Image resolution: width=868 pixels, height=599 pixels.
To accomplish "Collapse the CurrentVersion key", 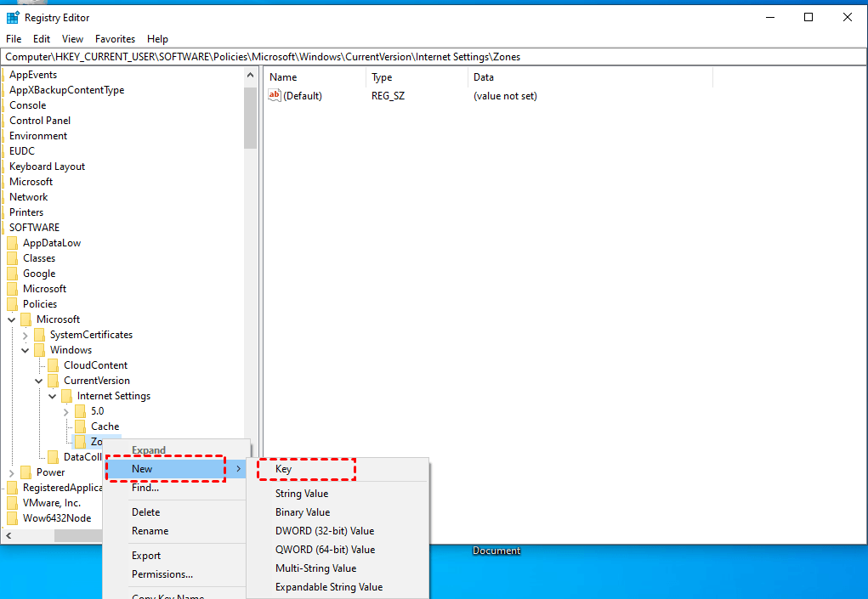I will click(x=39, y=381).
